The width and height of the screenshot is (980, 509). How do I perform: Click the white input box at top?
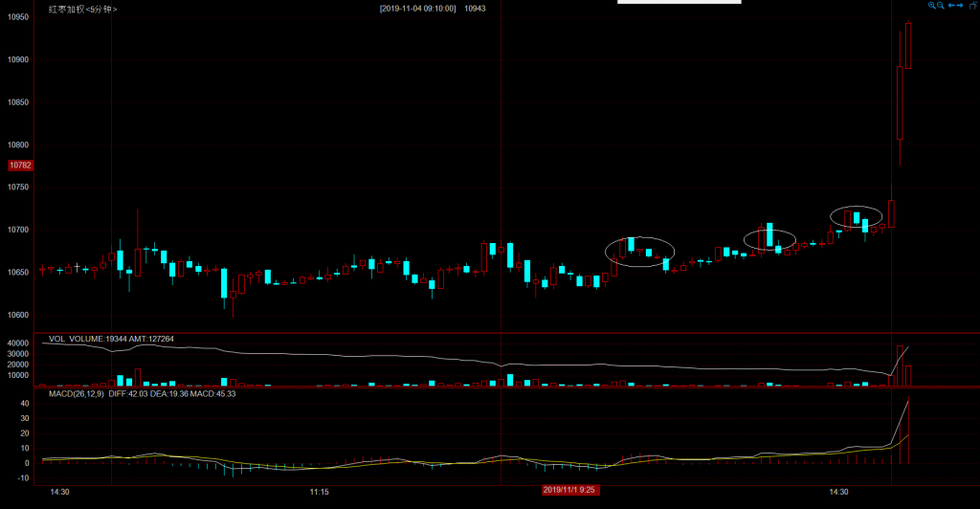679,3
